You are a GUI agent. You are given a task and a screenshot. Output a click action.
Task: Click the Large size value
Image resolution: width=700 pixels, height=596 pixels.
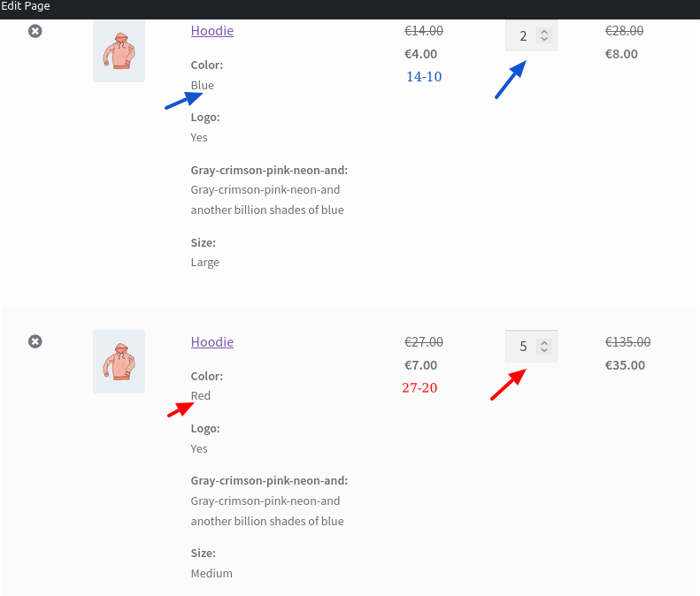[205, 263]
